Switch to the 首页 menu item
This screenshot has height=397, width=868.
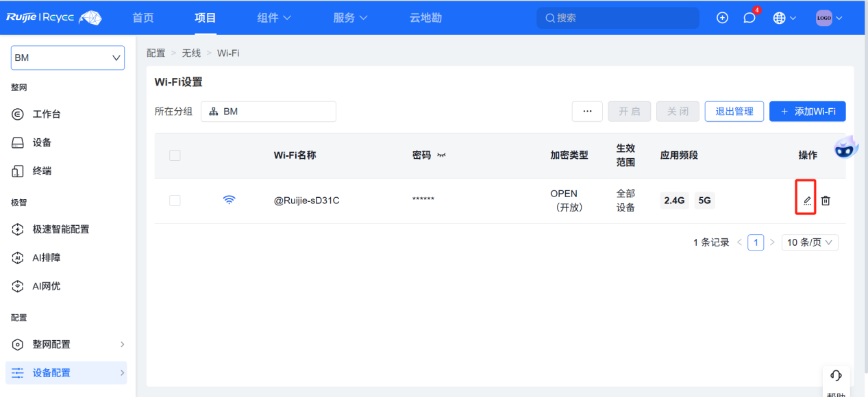pyautogui.click(x=142, y=18)
